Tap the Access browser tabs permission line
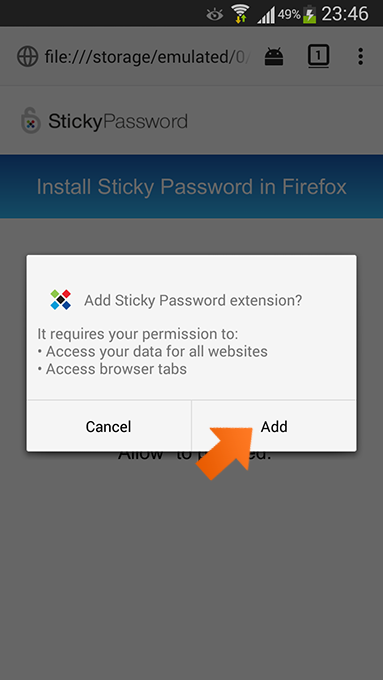The image size is (383, 680). [112, 369]
